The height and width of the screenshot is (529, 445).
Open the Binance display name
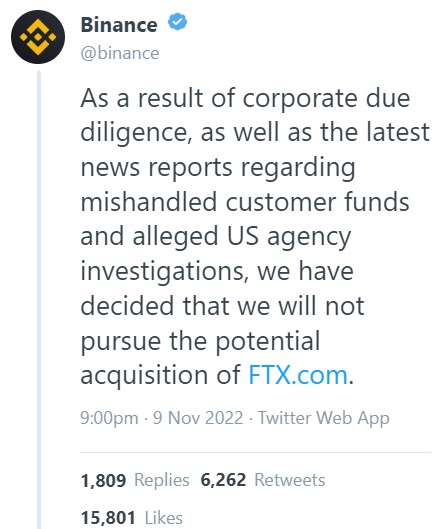pyautogui.click(x=119, y=25)
